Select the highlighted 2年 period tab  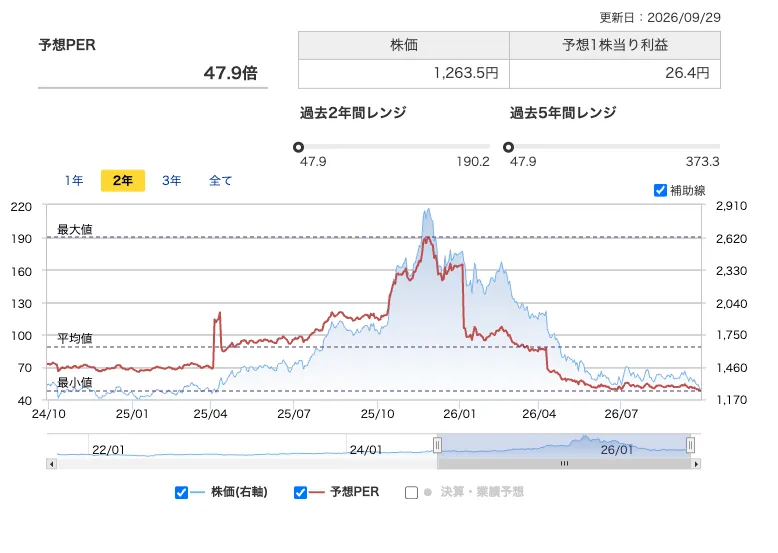coord(123,181)
